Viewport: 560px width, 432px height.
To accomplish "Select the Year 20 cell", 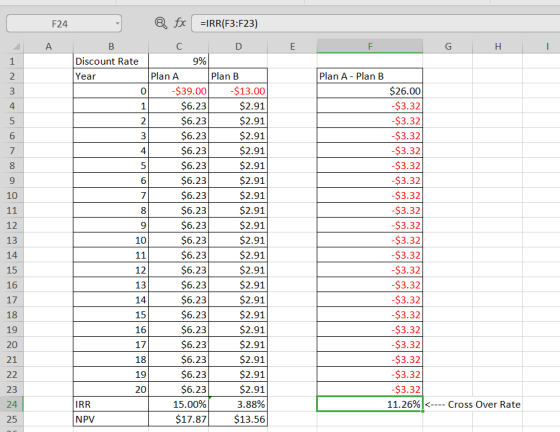I will 111,390.
